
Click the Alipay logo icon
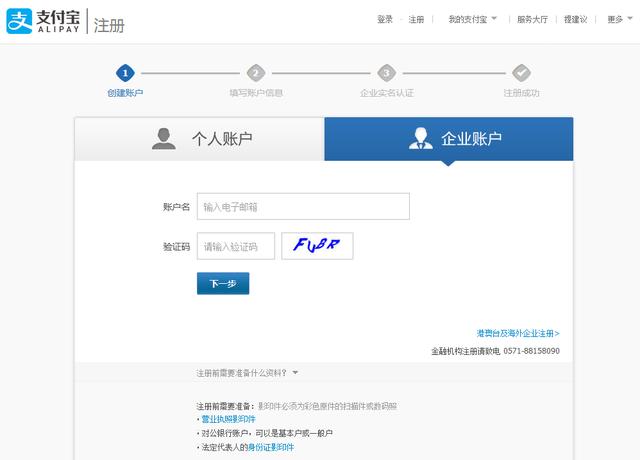19,21
